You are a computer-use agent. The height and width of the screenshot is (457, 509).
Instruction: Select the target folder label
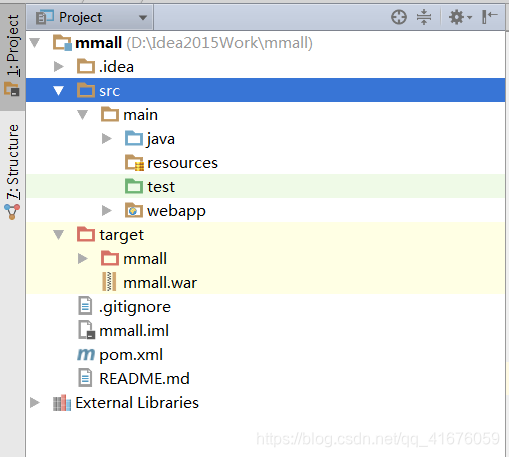pos(121,236)
